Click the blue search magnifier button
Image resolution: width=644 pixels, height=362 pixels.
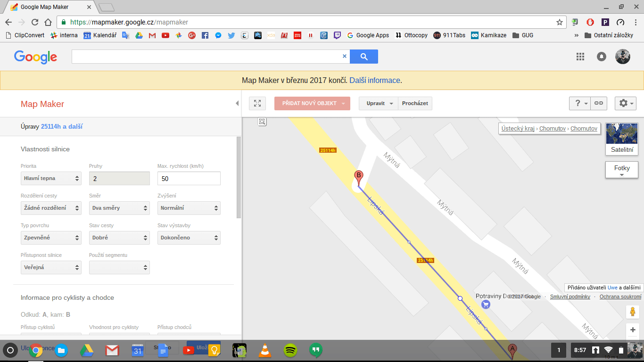[x=363, y=57]
